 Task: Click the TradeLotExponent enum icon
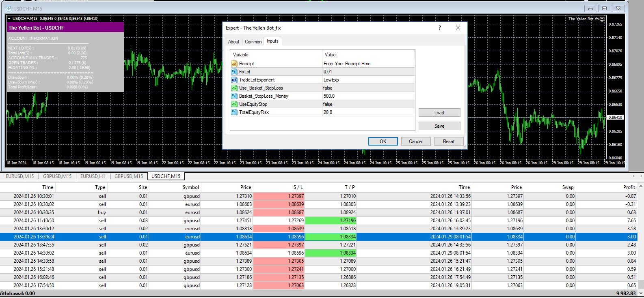tap(234, 80)
